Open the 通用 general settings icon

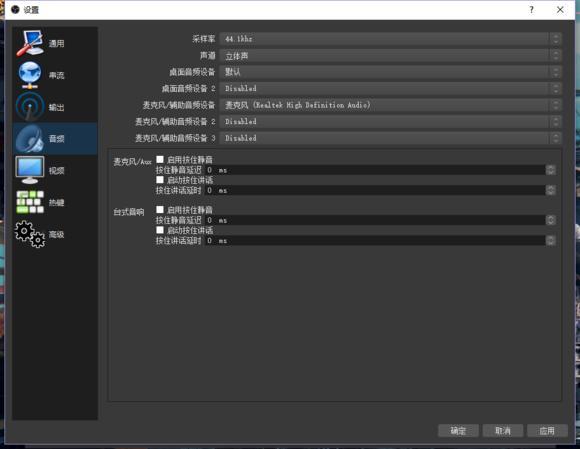click(x=30, y=43)
